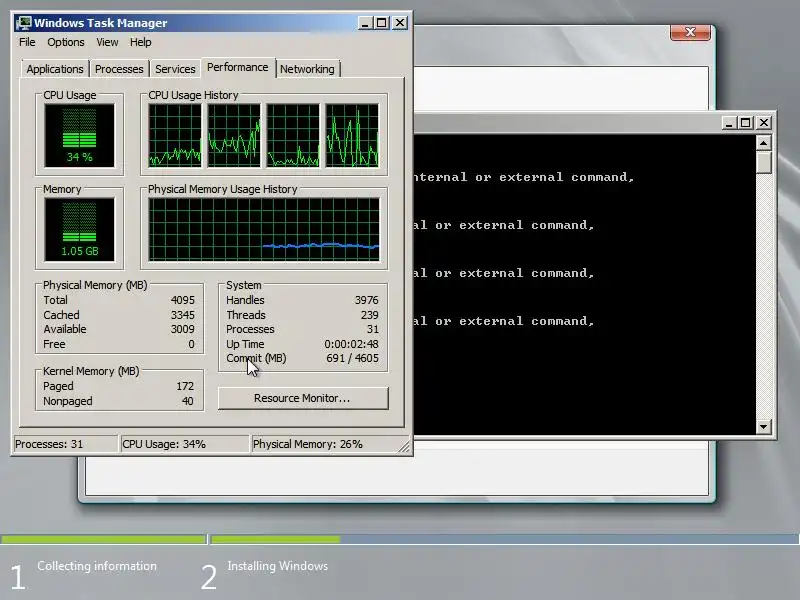
Task: Click the Processes value 31 under System
Action: click(x=373, y=329)
